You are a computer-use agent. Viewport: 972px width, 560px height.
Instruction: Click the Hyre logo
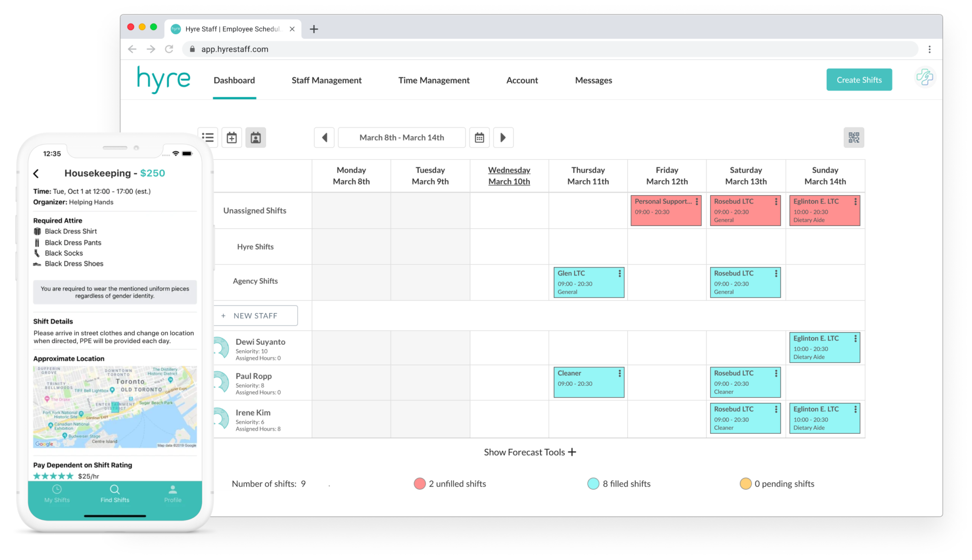coord(163,79)
